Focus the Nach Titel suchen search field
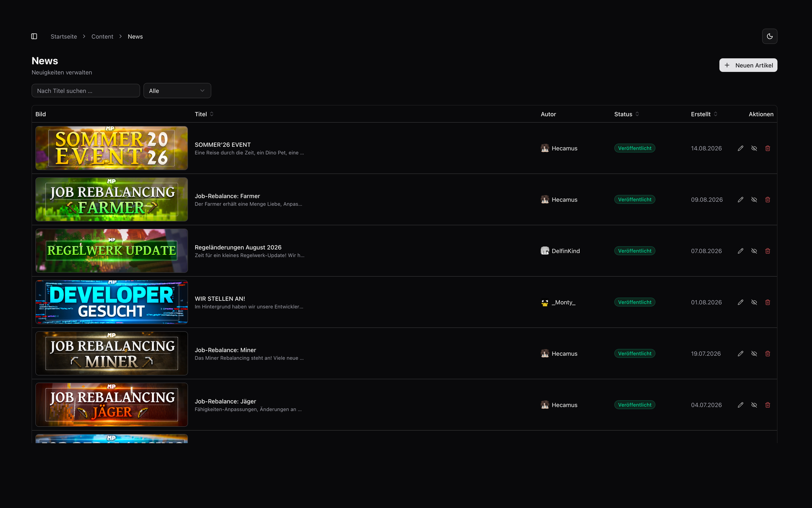 coord(86,91)
